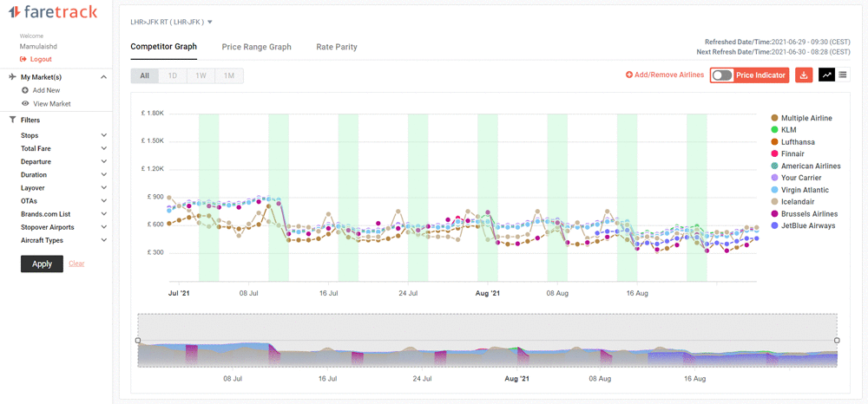Select the 1W time range
Image resolution: width=868 pixels, height=404 pixels.
[201, 75]
